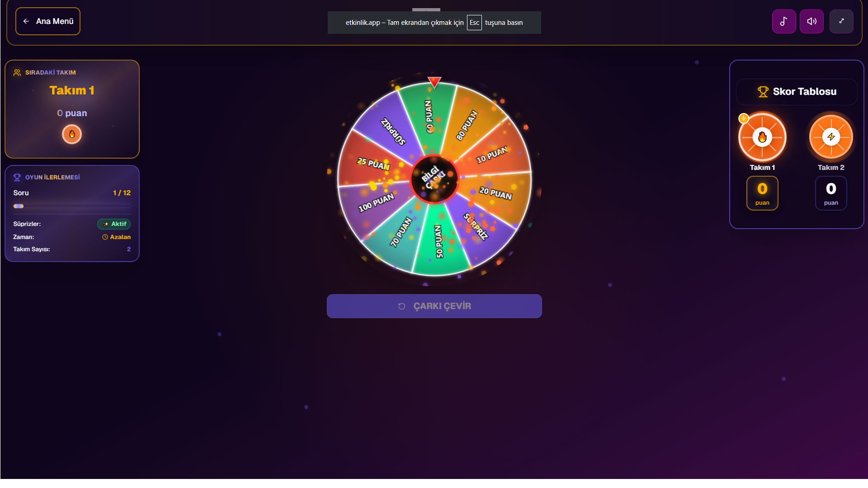Select the 50 PUAN wheel segment
The width and height of the screenshot is (868, 488).
[439, 241]
